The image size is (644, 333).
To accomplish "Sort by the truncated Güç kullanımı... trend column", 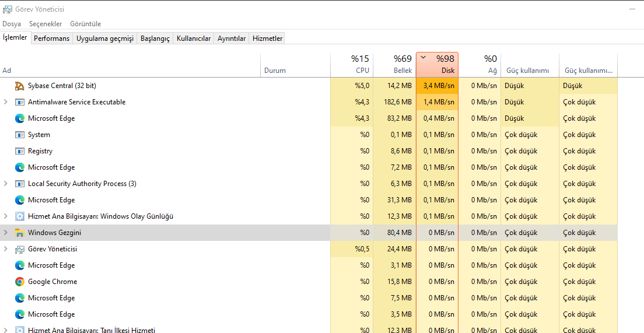I will (x=589, y=65).
